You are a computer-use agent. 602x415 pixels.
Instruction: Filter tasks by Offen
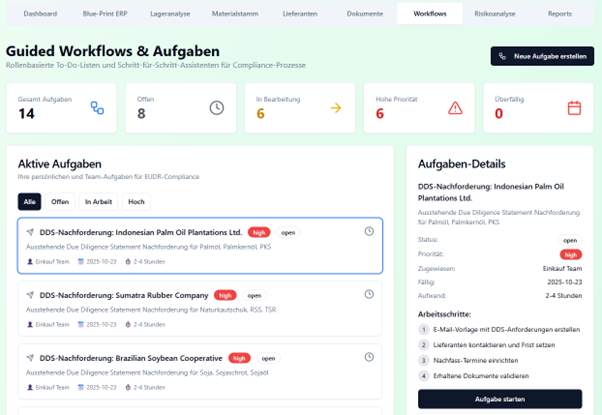pyautogui.click(x=60, y=201)
